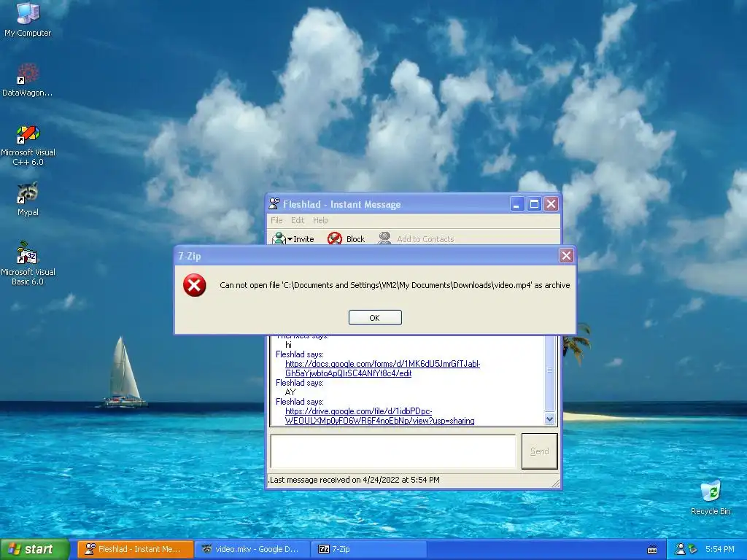
Task: Click Add to Contacts in messenger toolbar
Action: 416,238
